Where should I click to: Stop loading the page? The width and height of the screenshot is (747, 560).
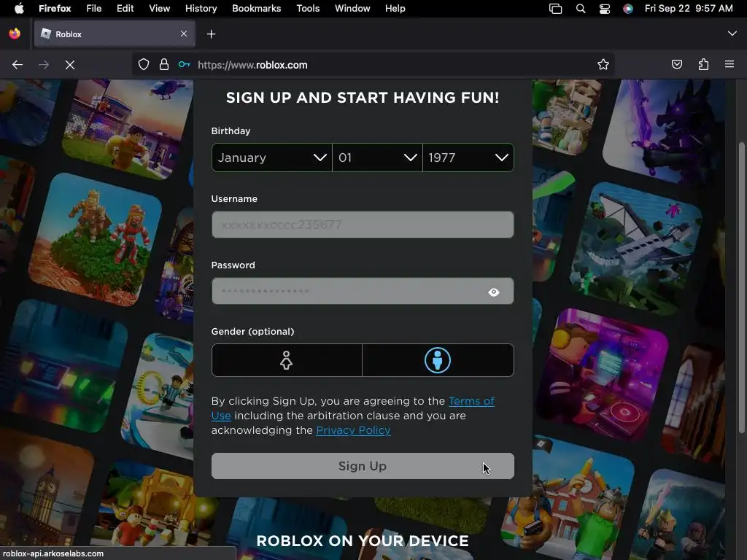[x=70, y=65]
